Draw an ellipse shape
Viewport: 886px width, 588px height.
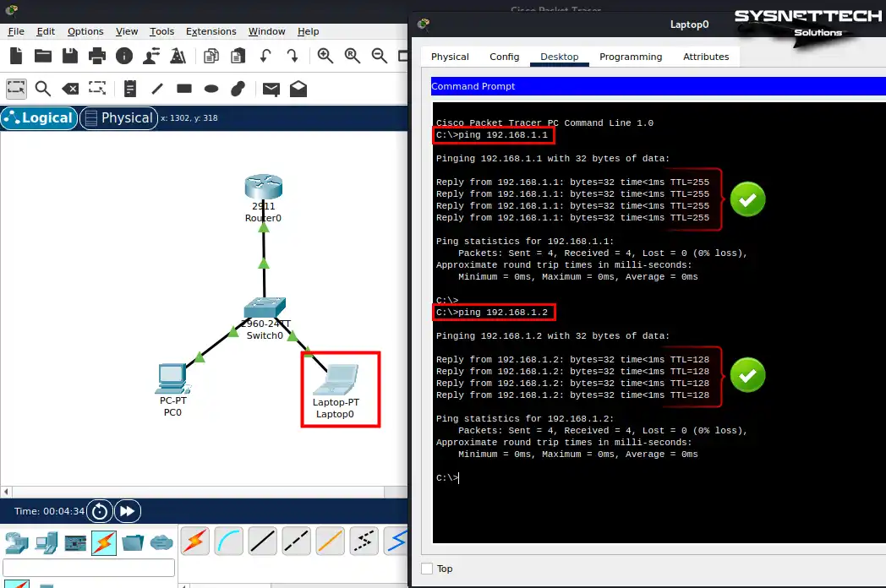point(211,89)
